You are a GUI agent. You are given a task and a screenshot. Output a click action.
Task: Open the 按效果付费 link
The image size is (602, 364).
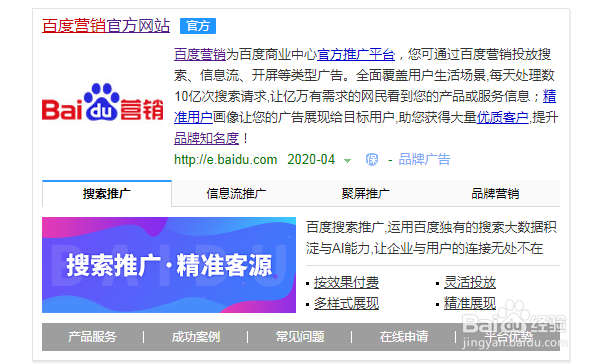346,282
